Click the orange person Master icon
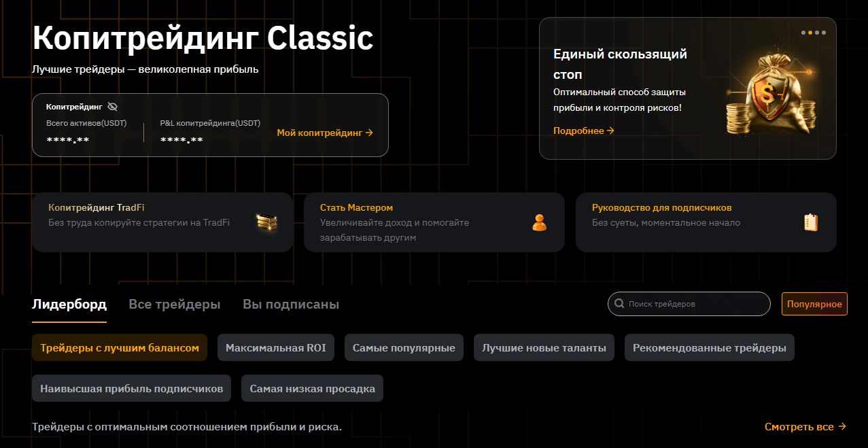The width and height of the screenshot is (868, 448). coord(539,222)
